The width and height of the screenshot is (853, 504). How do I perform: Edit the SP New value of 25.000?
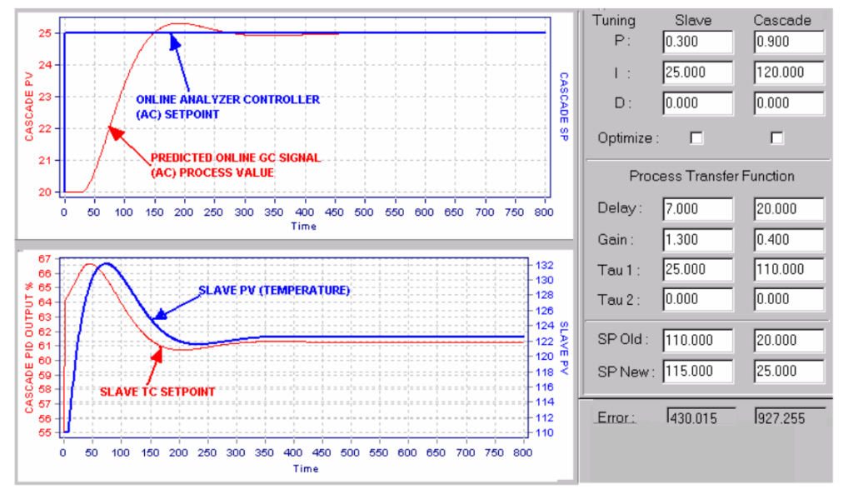pyautogui.click(x=789, y=371)
